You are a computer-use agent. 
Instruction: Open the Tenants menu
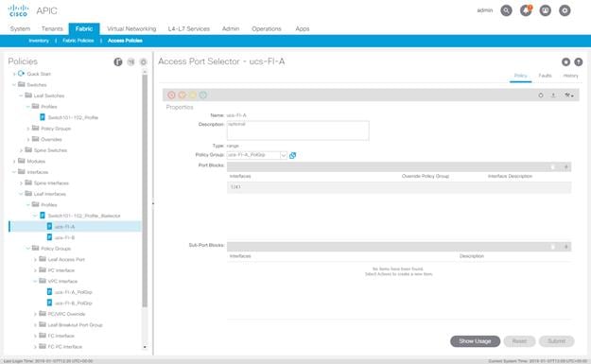pos(52,28)
